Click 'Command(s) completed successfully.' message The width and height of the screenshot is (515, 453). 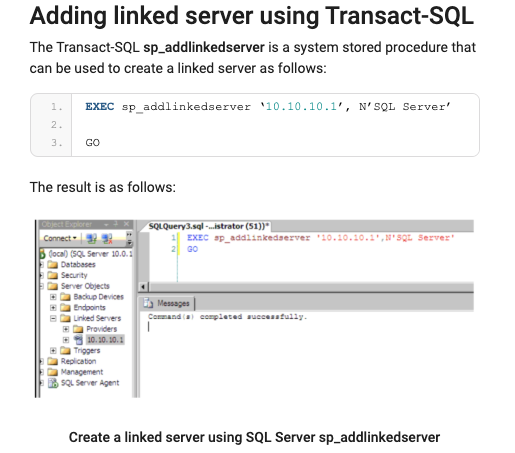coord(228,316)
